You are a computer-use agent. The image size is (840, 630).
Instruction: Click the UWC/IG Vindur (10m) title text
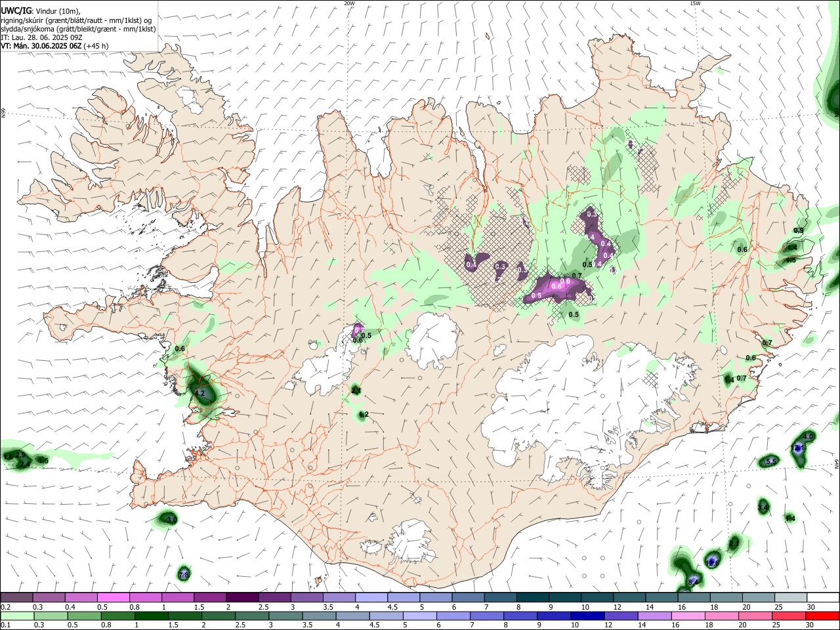(41, 11)
